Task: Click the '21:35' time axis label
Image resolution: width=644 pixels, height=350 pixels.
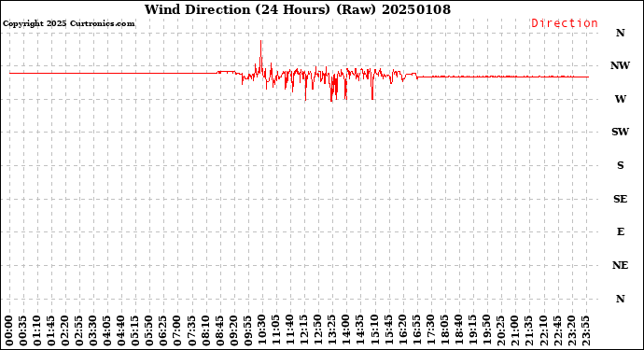Action: point(528,330)
